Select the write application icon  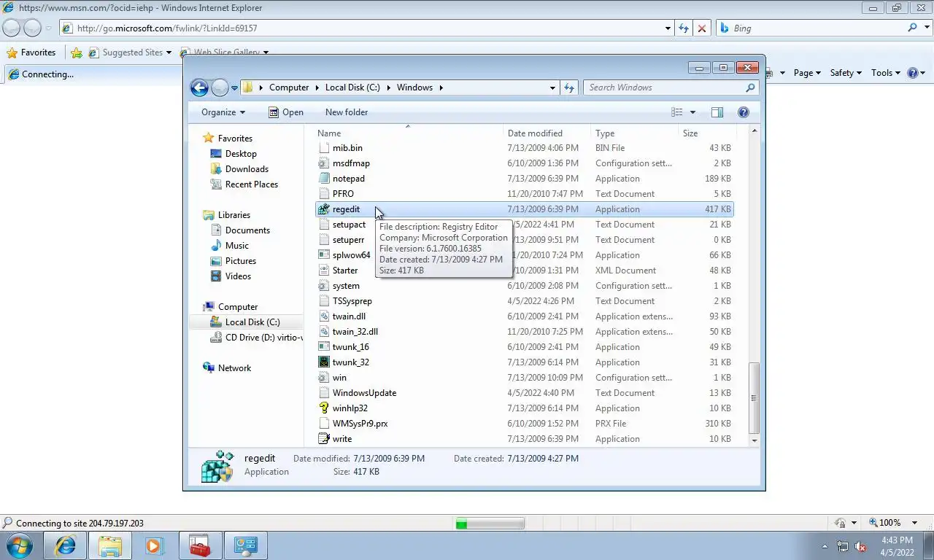(325, 439)
